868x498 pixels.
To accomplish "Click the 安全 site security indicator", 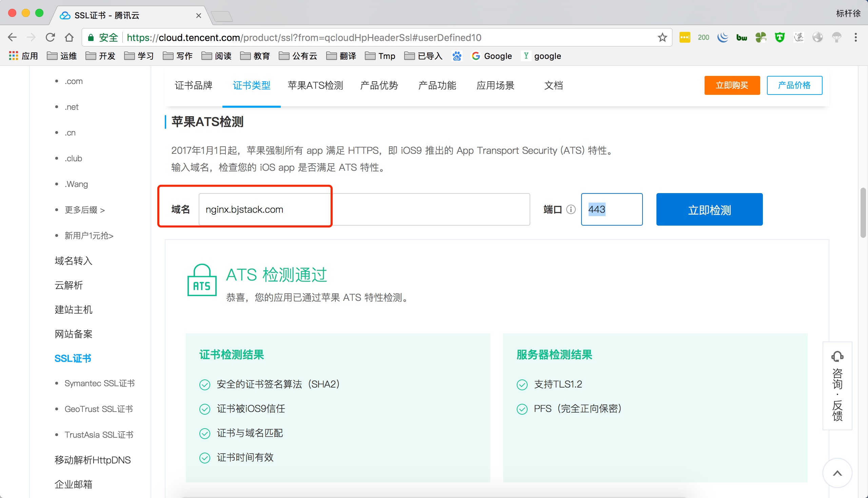I will click(103, 37).
